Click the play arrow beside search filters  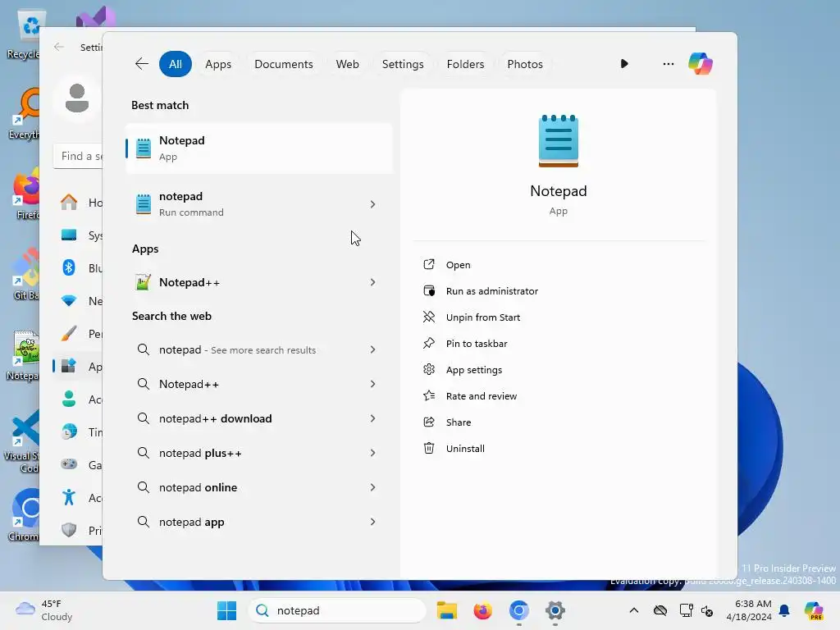pyautogui.click(x=624, y=64)
